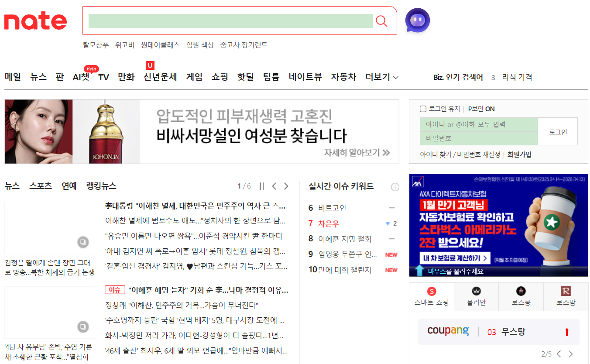Show next shopping item arrow
This screenshot has height=364, width=590.
(571, 354)
